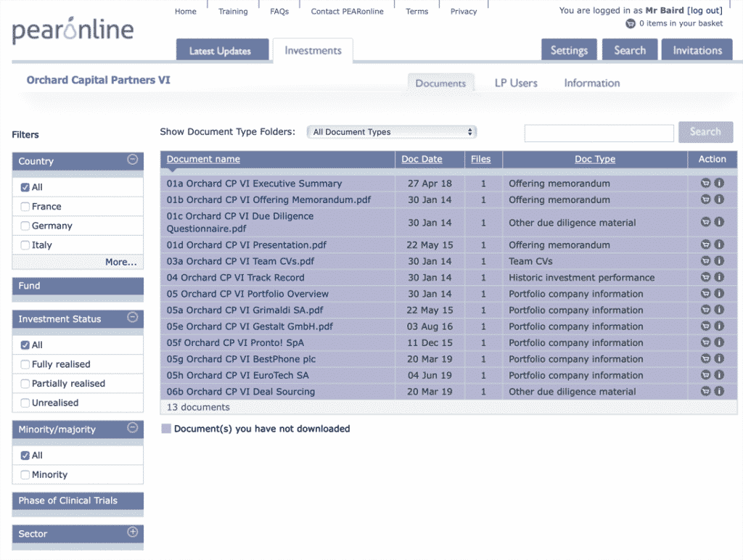
Task: Add 05f Pronto! SpA to basket
Action: tap(705, 342)
